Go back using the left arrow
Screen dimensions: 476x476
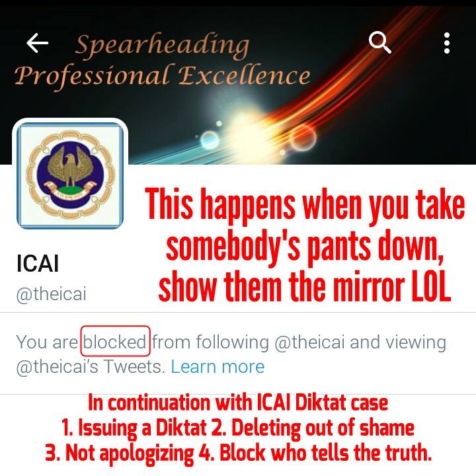point(37,43)
